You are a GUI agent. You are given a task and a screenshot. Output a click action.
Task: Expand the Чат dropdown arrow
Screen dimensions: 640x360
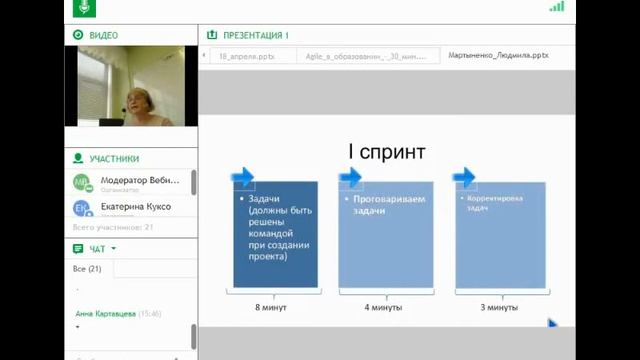point(113,248)
